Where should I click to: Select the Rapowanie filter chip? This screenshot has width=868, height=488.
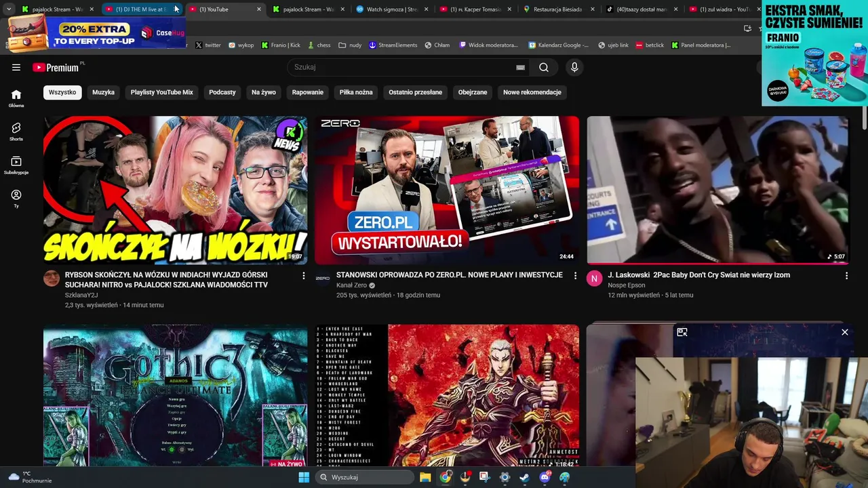coord(308,92)
